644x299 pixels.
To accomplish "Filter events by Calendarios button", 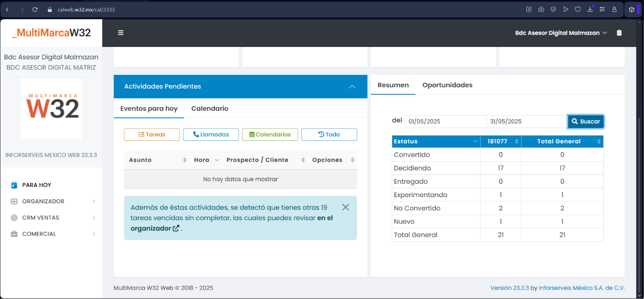I will coord(270,135).
